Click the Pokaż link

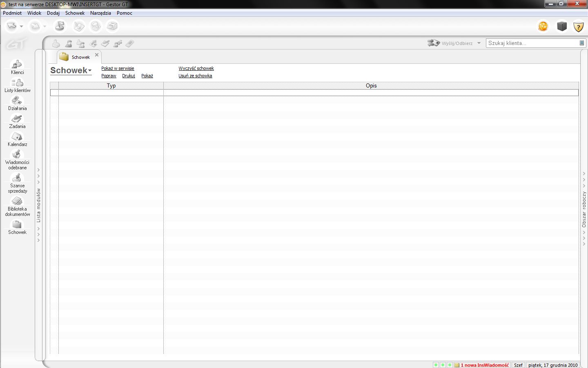[147, 76]
